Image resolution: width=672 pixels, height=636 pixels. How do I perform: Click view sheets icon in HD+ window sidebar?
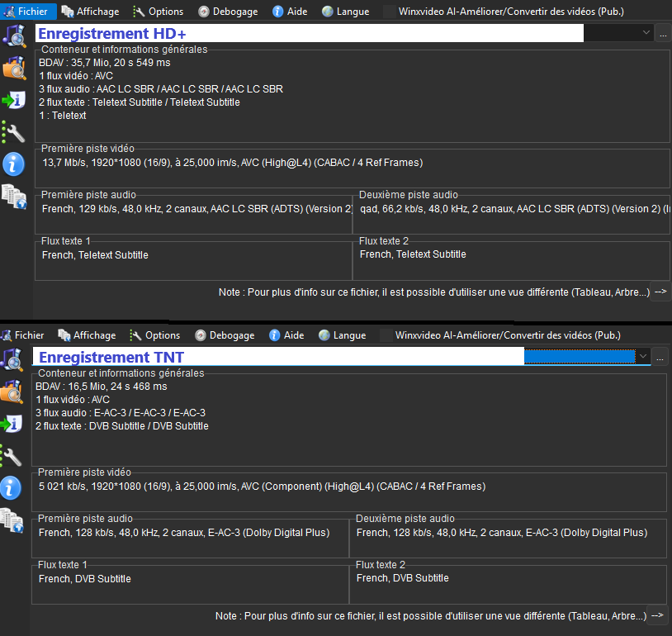(14, 197)
